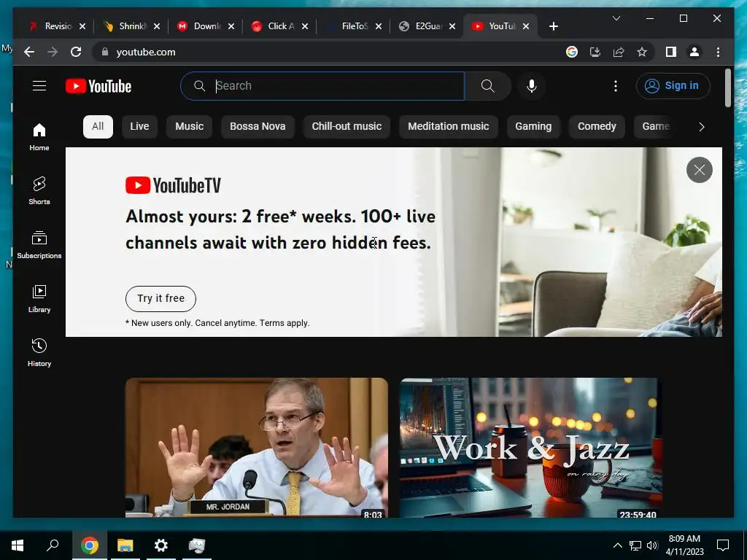Click the volume icon in the system tray
Viewport: 747px width, 560px height.
(x=652, y=545)
